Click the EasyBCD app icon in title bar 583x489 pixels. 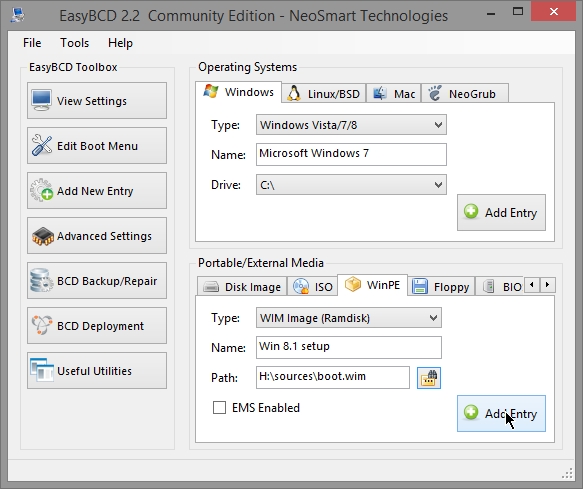[17, 15]
